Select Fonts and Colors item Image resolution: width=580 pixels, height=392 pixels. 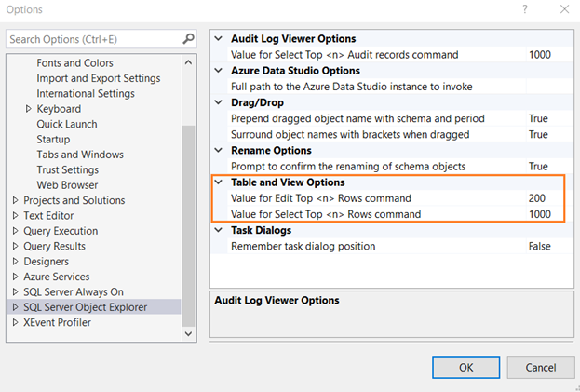[x=74, y=63]
